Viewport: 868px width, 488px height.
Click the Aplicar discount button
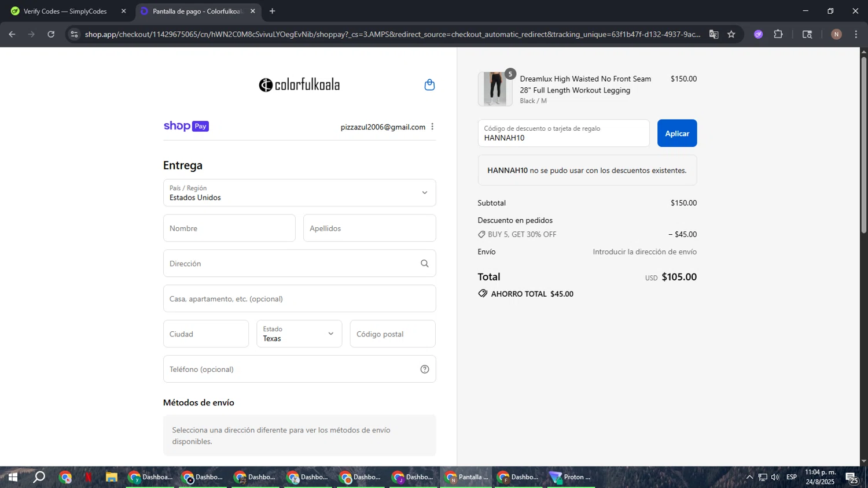[x=677, y=133]
